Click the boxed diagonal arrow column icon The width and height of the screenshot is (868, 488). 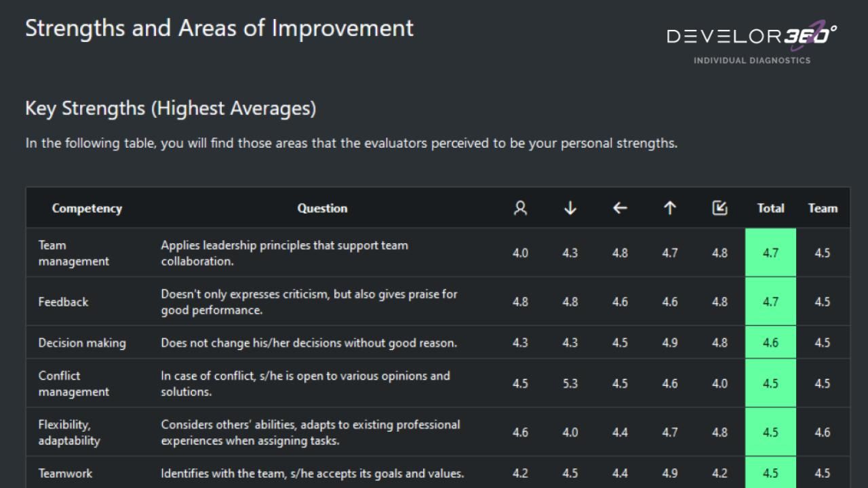tap(719, 209)
